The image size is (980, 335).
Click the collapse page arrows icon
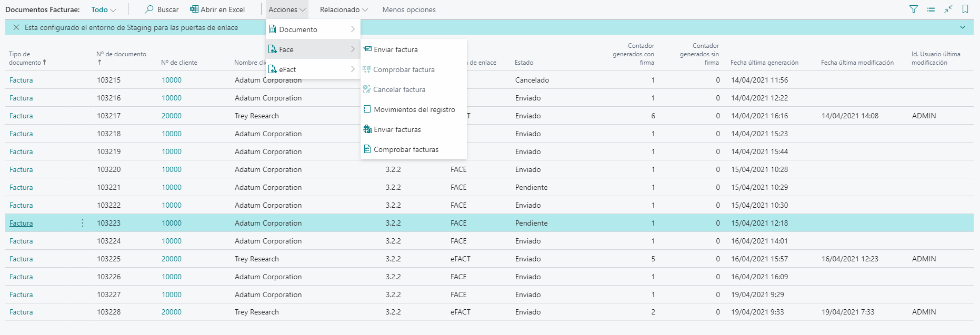948,9
